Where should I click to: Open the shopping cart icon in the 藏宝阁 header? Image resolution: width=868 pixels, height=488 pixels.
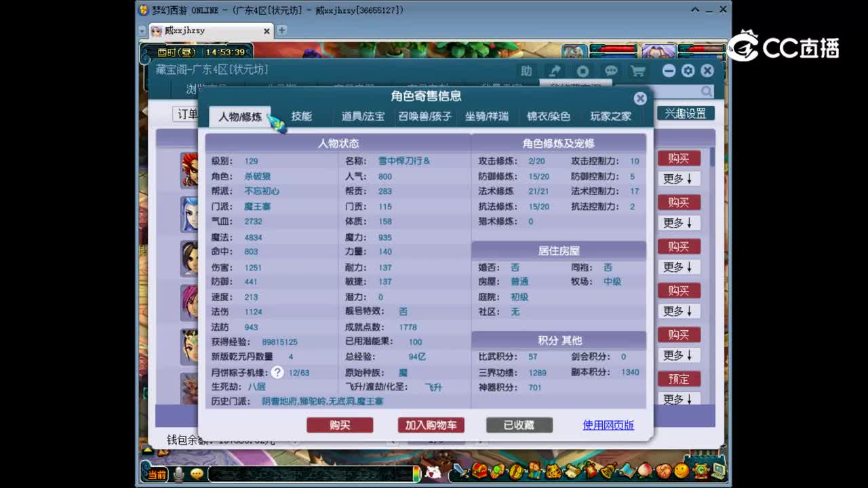[638, 70]
